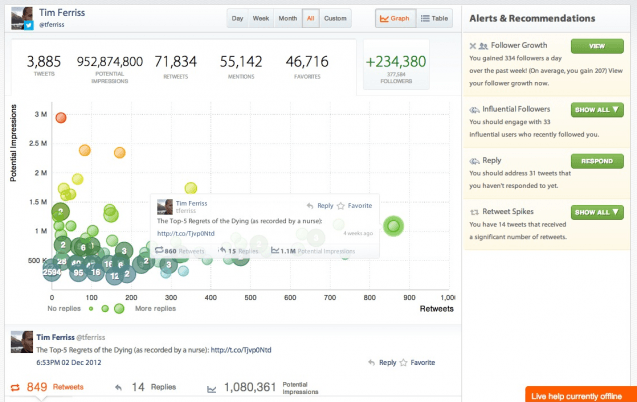Select the Week time range

point(261,18)
